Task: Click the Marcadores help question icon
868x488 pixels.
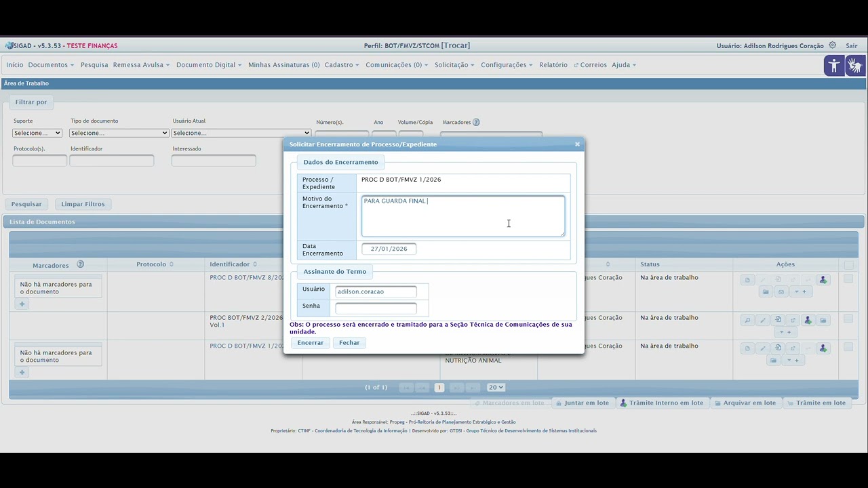Action: pos(476,123)
